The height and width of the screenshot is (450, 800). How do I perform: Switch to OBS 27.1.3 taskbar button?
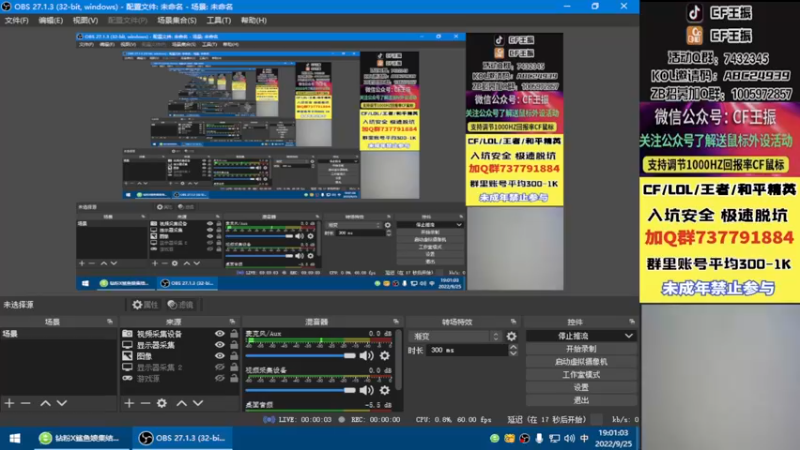[182, 438]
